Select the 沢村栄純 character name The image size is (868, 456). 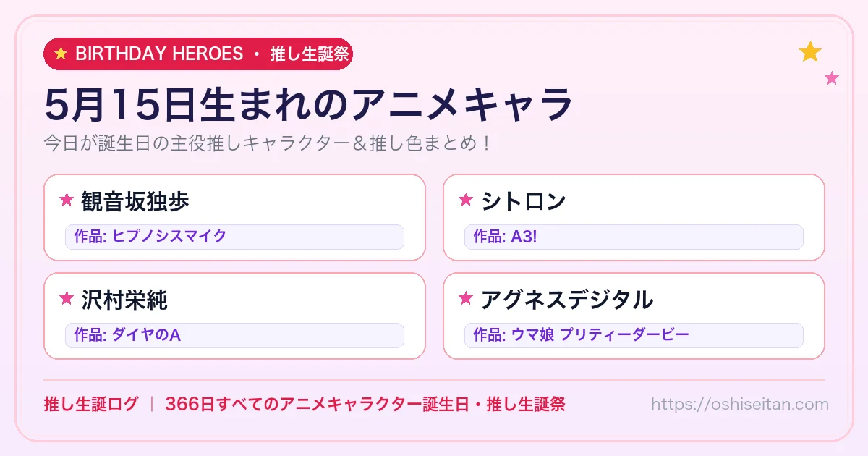coord(124,299)
